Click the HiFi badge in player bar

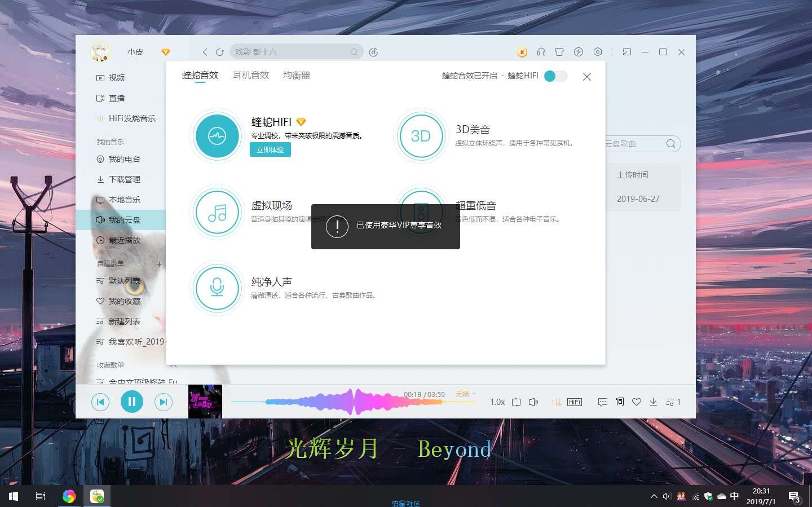click(575, 402)
